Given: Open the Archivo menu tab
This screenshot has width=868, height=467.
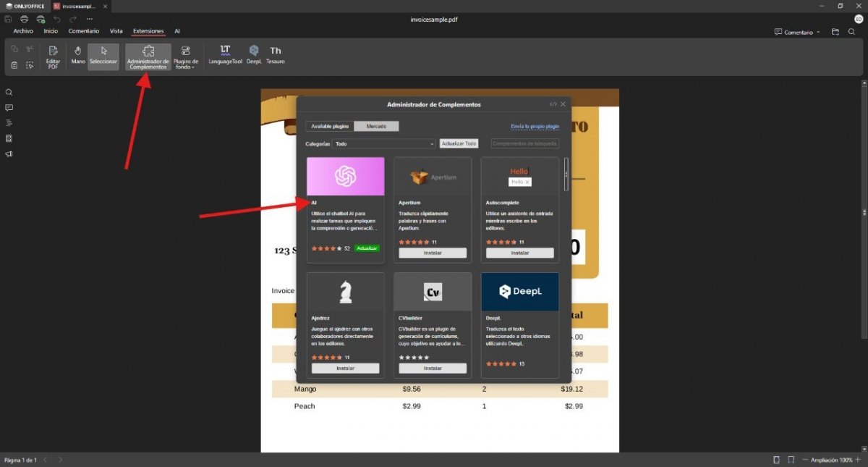Looking at the screenshot, I should click(23, 31).
